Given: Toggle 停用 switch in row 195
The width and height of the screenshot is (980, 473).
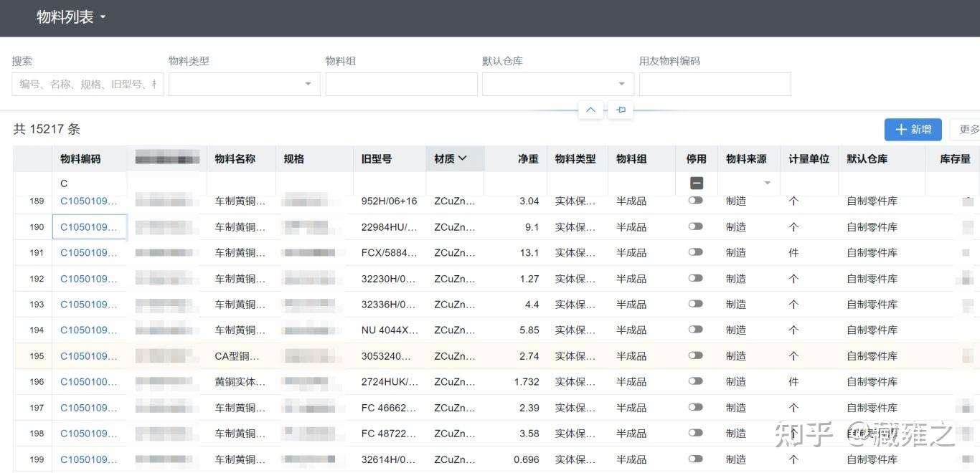Looking at the screenshot, I should coord(695,355).
